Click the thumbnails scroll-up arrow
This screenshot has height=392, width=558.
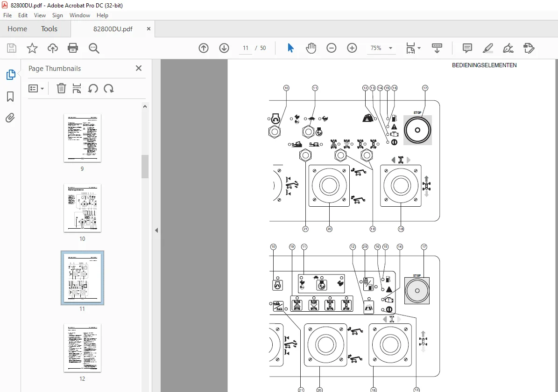145,106
